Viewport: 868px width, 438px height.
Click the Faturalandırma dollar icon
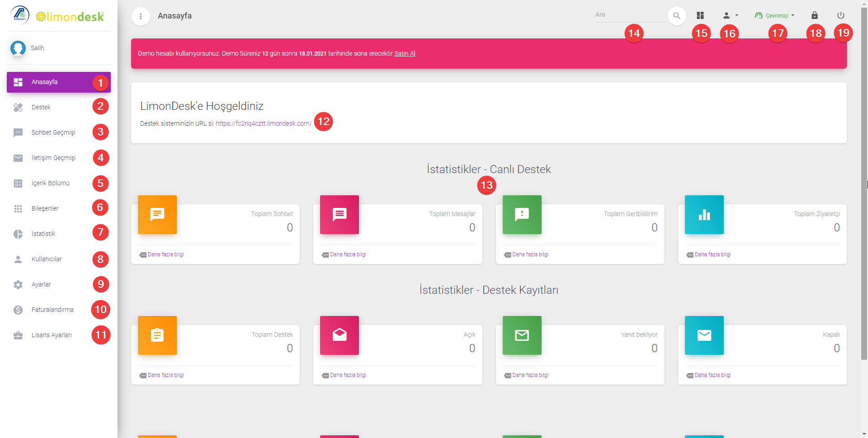point(18,310)
